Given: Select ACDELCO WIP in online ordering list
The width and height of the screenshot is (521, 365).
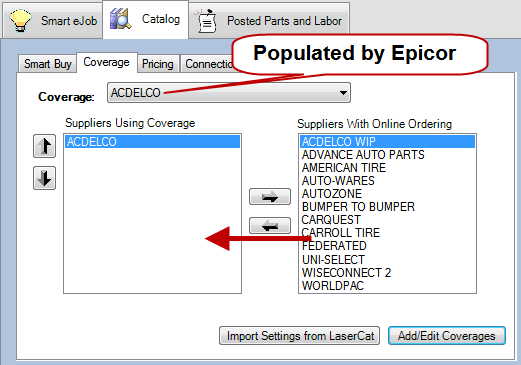Looking at the screenshot, I should pos(388,142).
